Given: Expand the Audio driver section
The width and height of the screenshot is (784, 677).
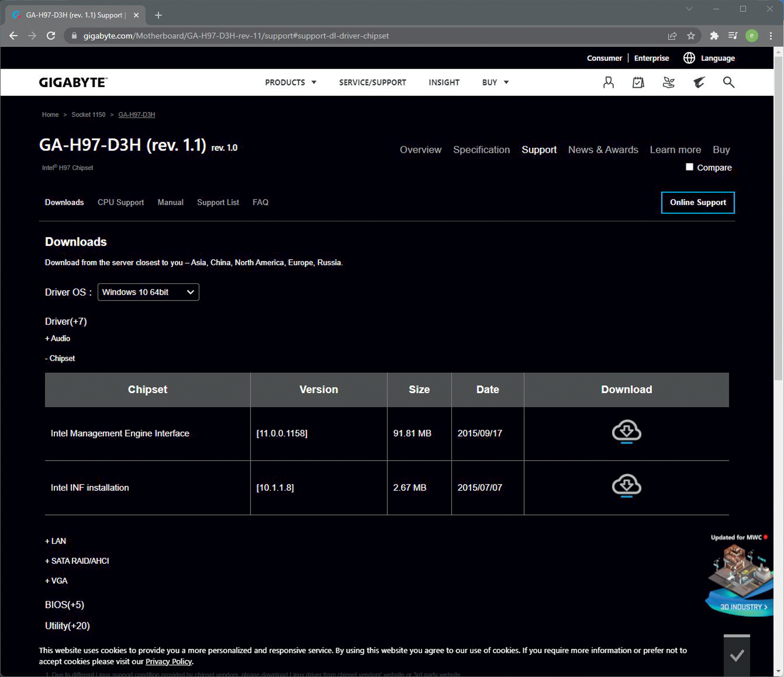Looking at the screenshot, I should (58, 338).
